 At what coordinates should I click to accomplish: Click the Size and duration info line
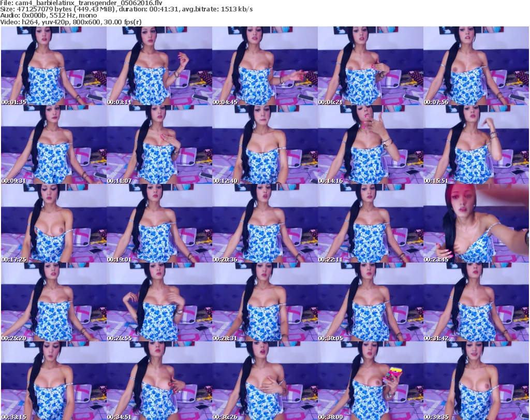pyautogui.click(x=126, y=9)
